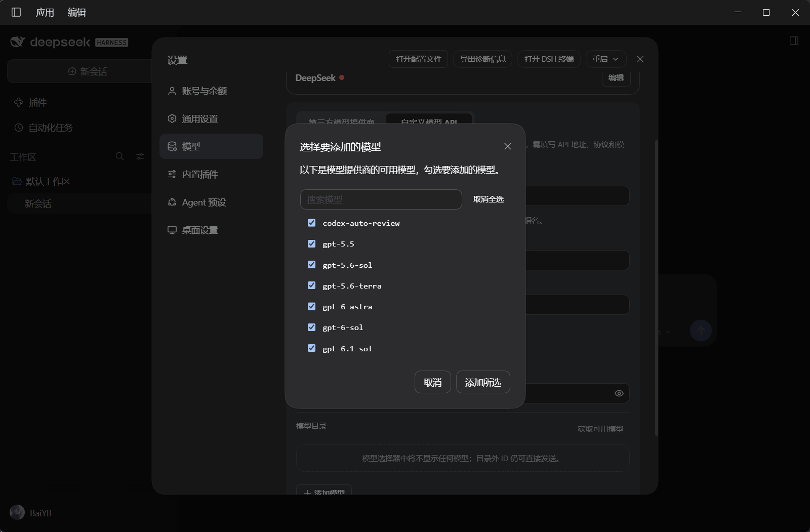Open 通用设置 settings section

[211, 118]
